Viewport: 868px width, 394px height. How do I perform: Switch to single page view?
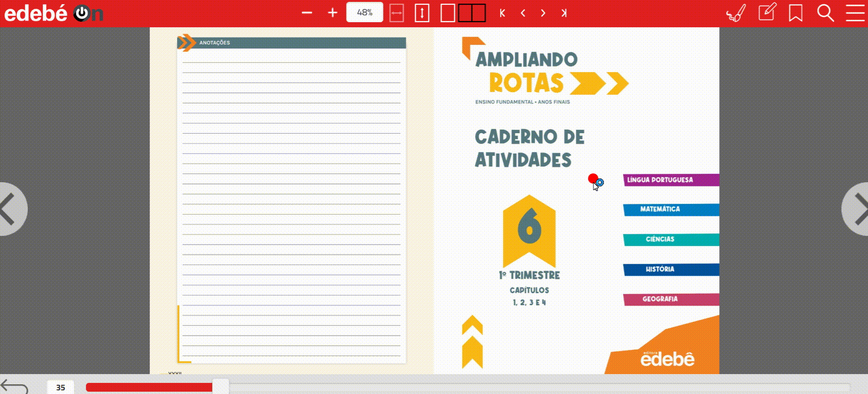pos(447,13)
